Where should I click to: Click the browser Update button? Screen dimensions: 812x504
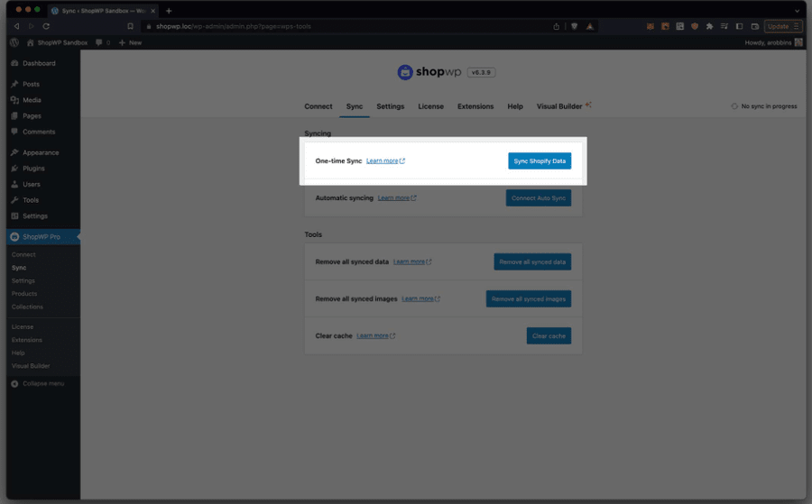coord(783,26)
